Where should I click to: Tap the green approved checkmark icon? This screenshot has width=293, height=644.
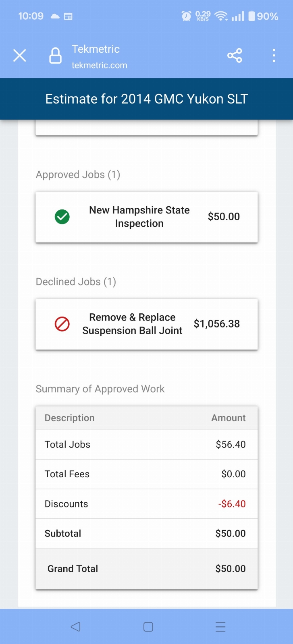point(62,217)
